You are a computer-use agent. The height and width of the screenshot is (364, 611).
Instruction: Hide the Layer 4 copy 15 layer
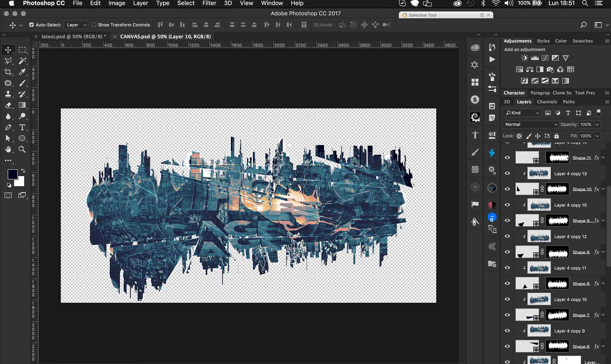point(507,205)
